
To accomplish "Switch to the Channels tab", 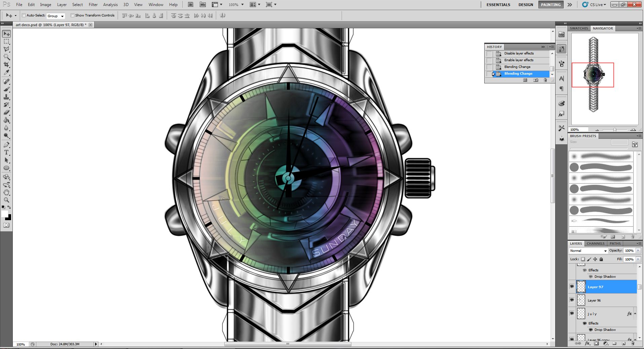I will (595, 243).
